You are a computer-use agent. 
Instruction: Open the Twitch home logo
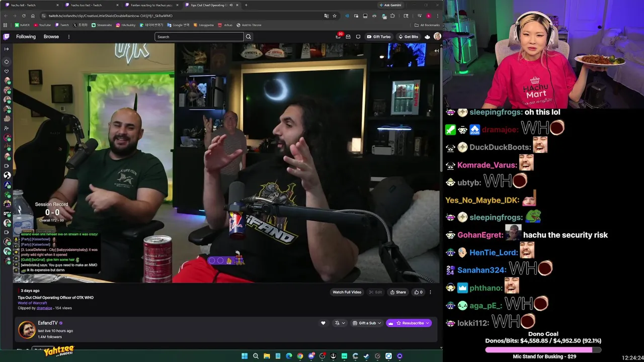coord(6,37)
